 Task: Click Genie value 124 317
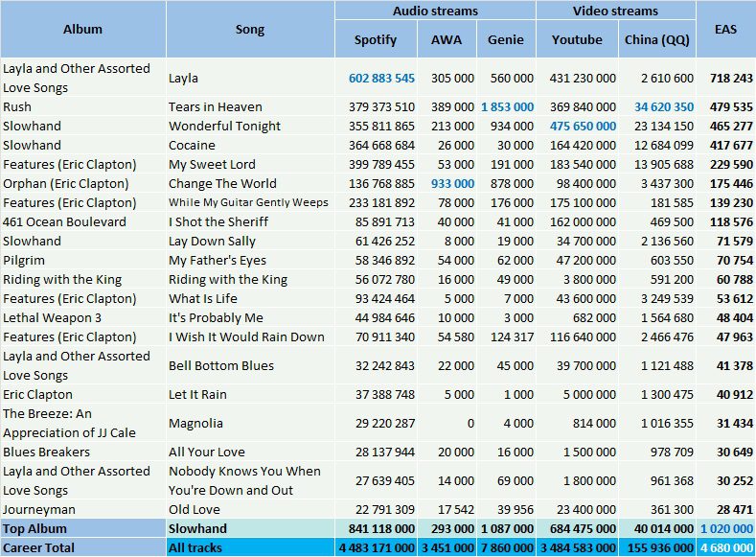coord(512,337)
